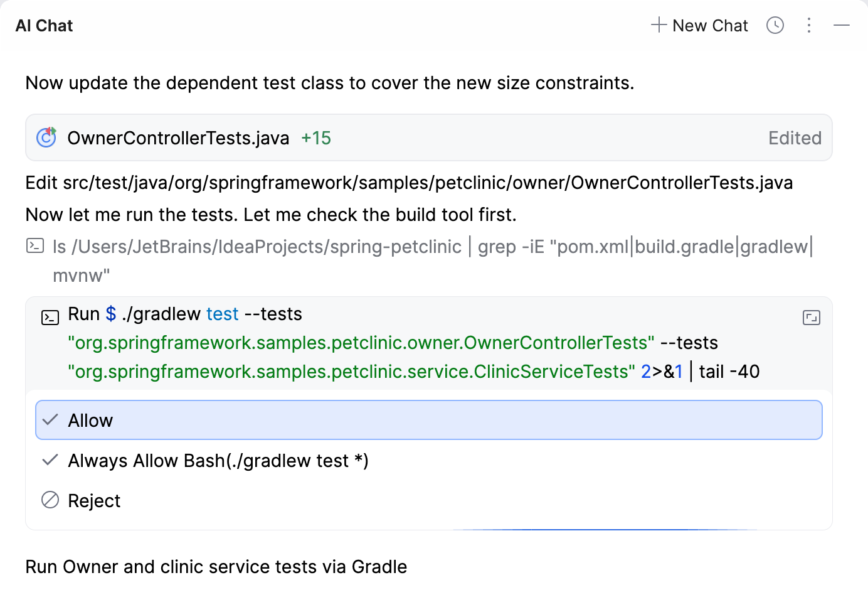Open the OwnerControllerTests.java edited file

429,137
